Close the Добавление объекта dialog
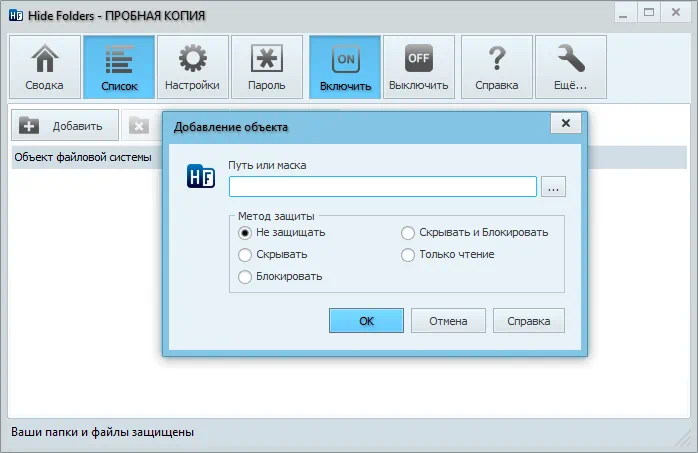 [566, 123]
